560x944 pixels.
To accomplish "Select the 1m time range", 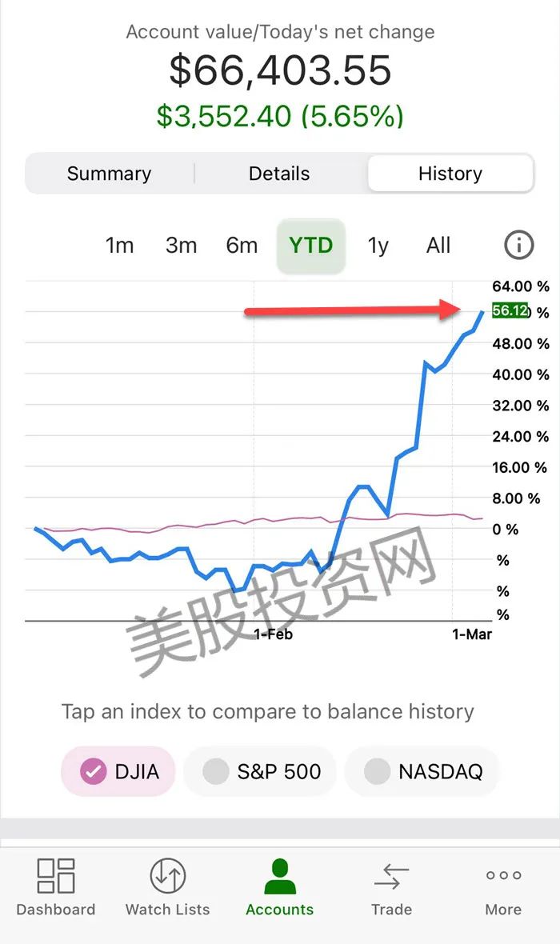I will coord(119,246).
